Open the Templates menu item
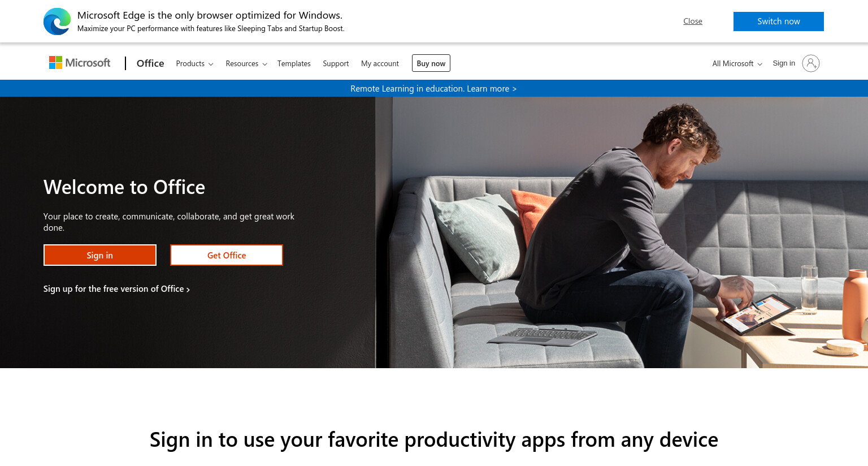The height and width of the screenshot is (466, 868). (x=294, y=63)
